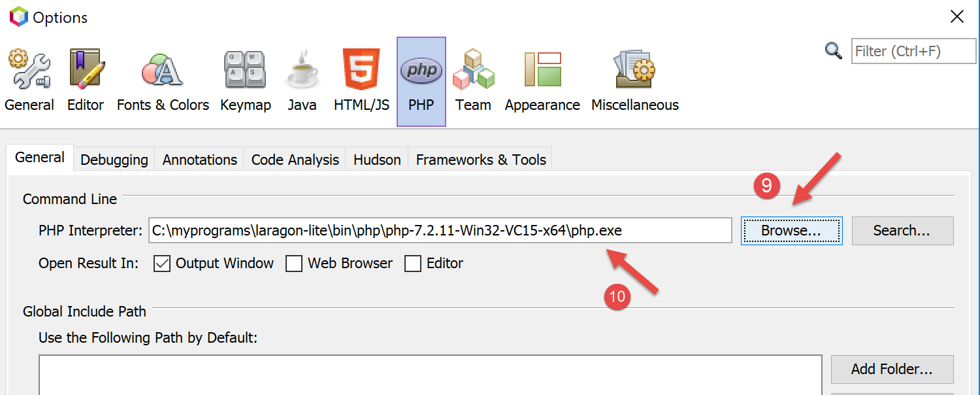Select the Java options category
Screen dimensions: 980x395
pos(302,80)
